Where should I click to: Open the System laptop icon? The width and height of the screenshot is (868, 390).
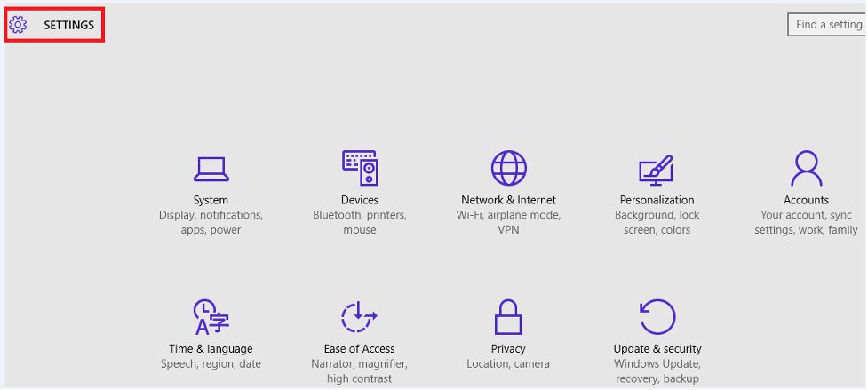point(211,170)
